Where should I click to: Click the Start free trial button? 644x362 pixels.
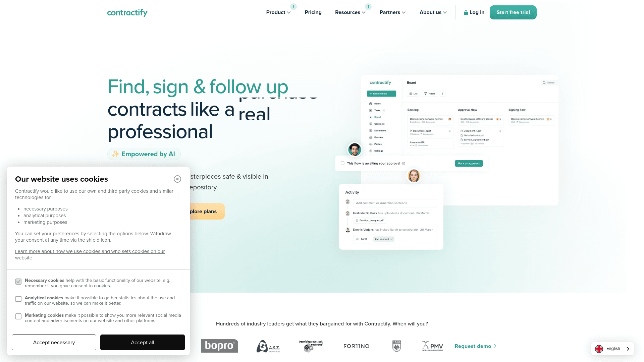(x=513, y=12)
